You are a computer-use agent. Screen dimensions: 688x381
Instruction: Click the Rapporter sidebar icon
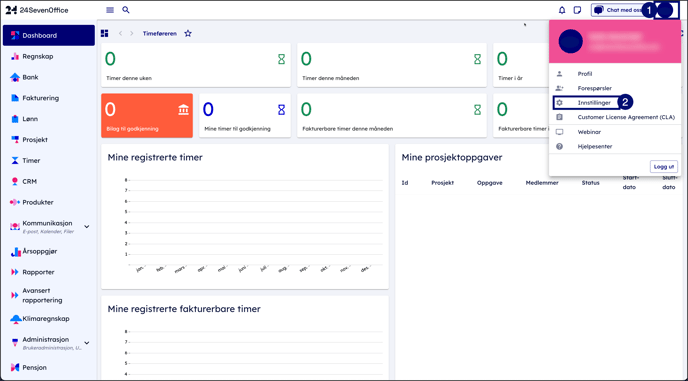click(15, 272)
